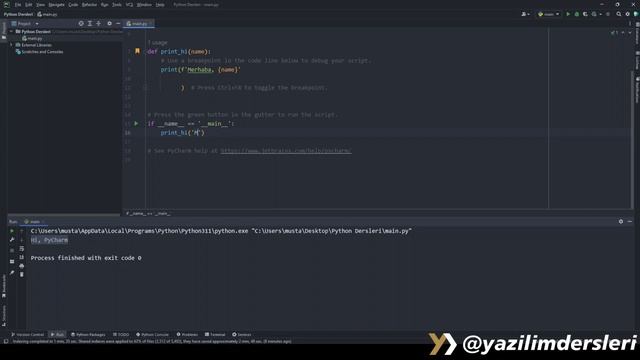Open Services tool window button
Viewport: 640px width, 360px height.
(x=242, y=334)
